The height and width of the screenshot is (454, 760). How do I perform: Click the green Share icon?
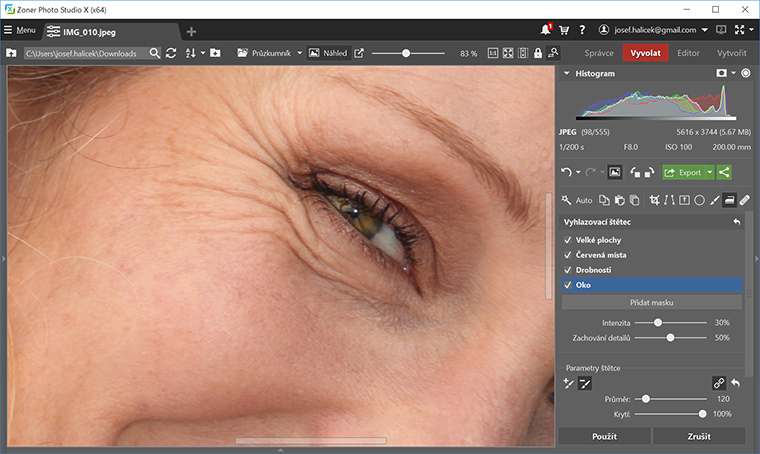pos(724,172)
